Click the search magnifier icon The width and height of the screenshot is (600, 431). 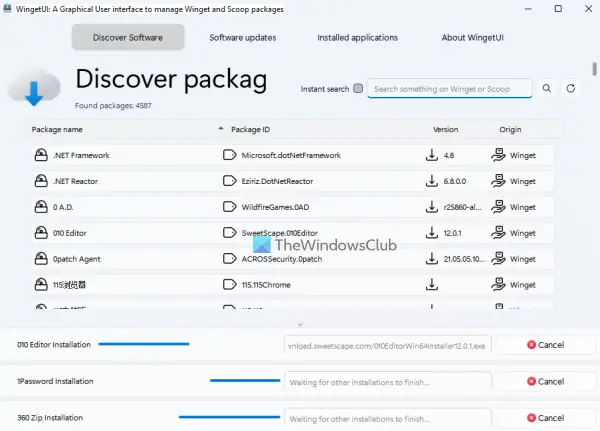(547, 88)
